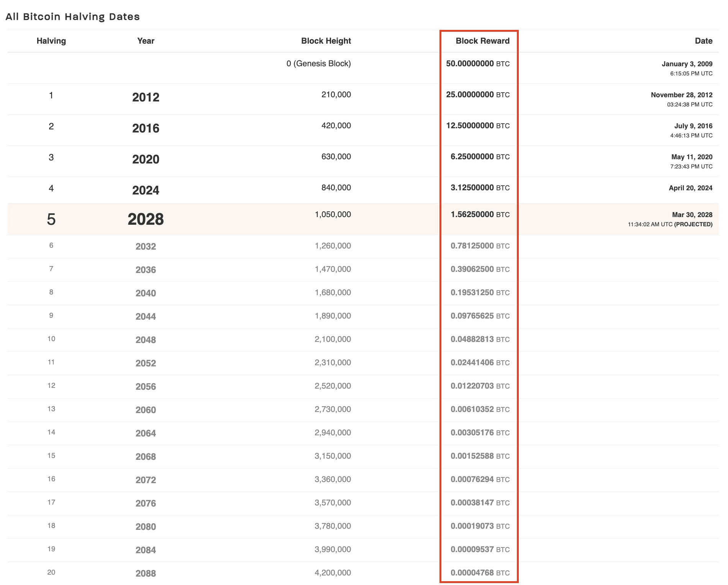Select the 1.56250000 BTC reward
Screen dimensions: 728x585
tap(480, 214)
